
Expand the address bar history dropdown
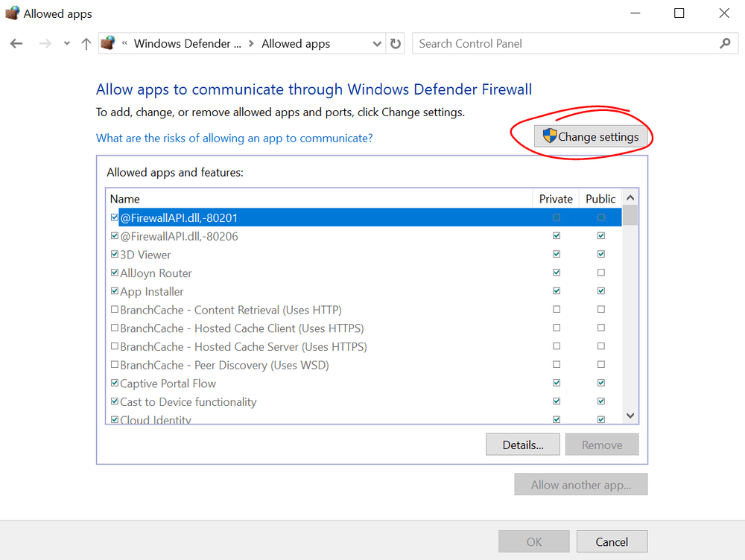tap(376, 44)
